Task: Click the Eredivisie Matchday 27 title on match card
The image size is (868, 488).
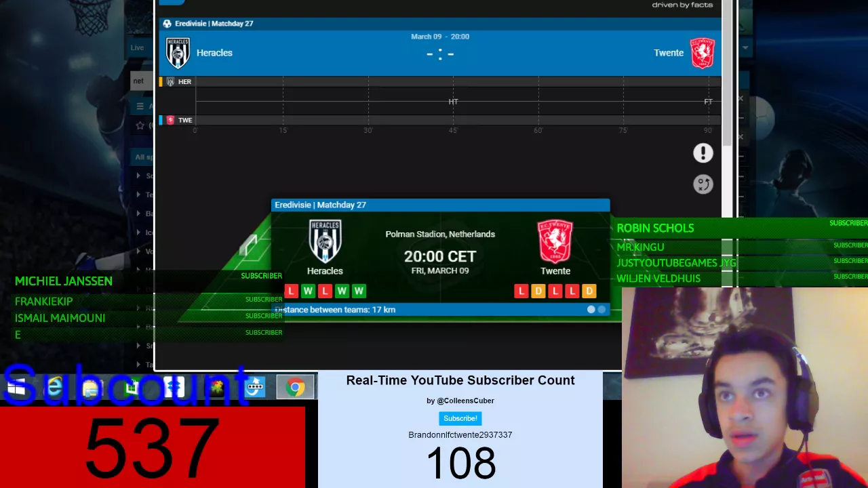Action: coord(320,205)
